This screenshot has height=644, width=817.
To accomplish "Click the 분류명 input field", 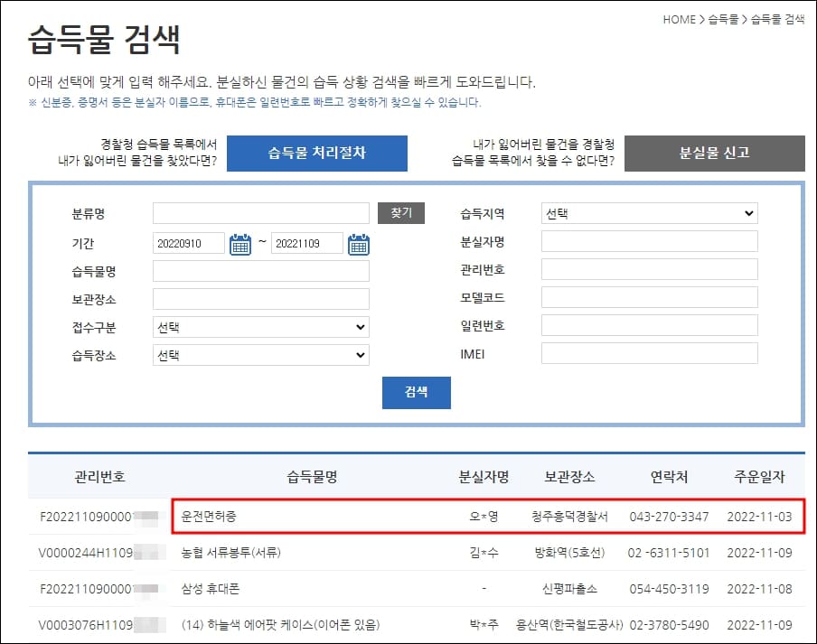I will click(260, 213).
